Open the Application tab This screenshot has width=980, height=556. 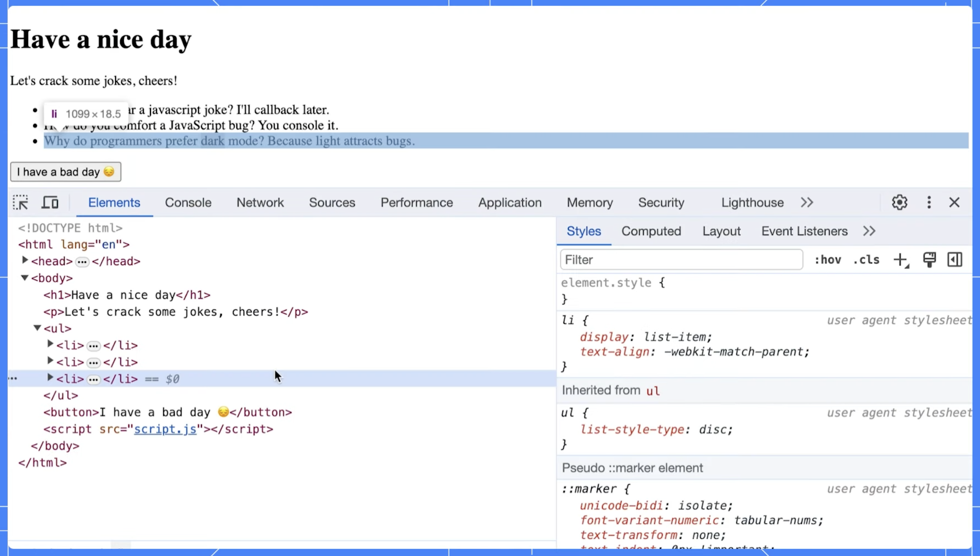click(510, 202)
